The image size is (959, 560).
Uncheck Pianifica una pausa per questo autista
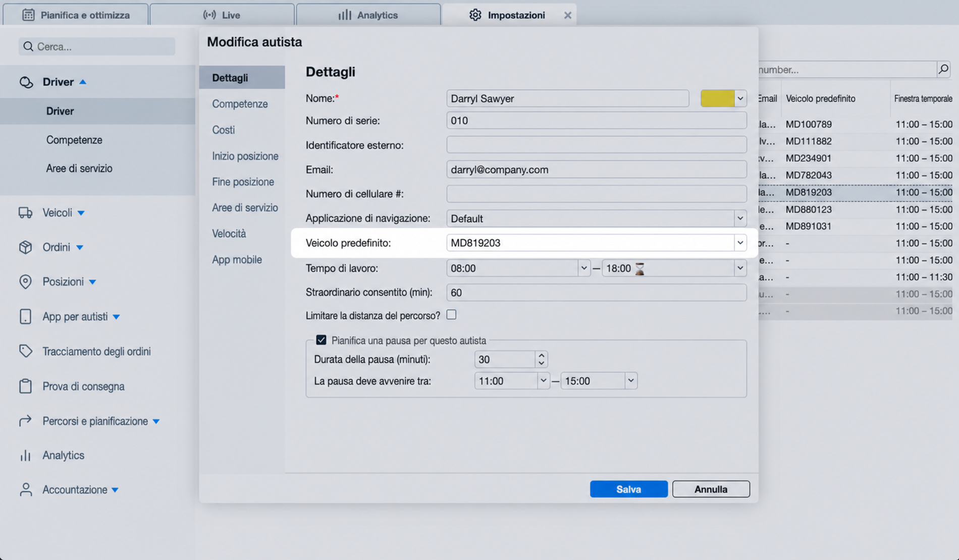point(321,340)
